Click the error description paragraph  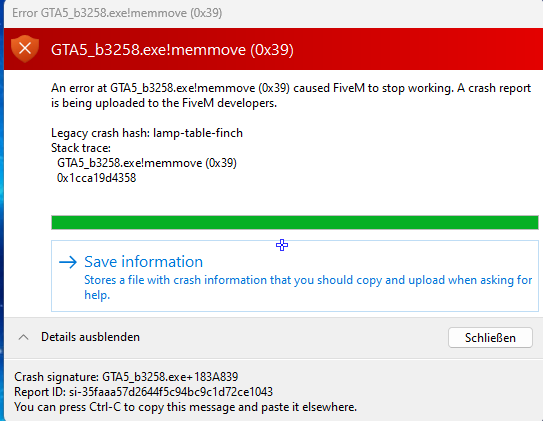[291, 96]
